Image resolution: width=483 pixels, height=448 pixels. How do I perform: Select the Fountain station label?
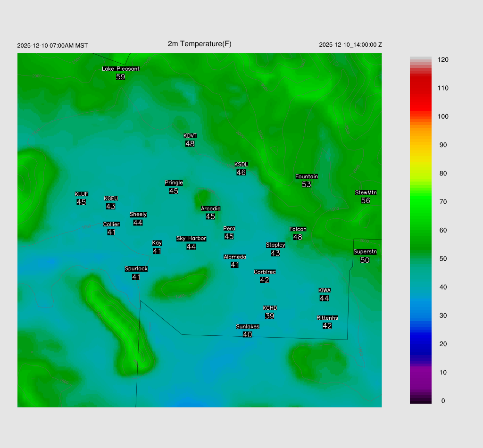(307, 177)
